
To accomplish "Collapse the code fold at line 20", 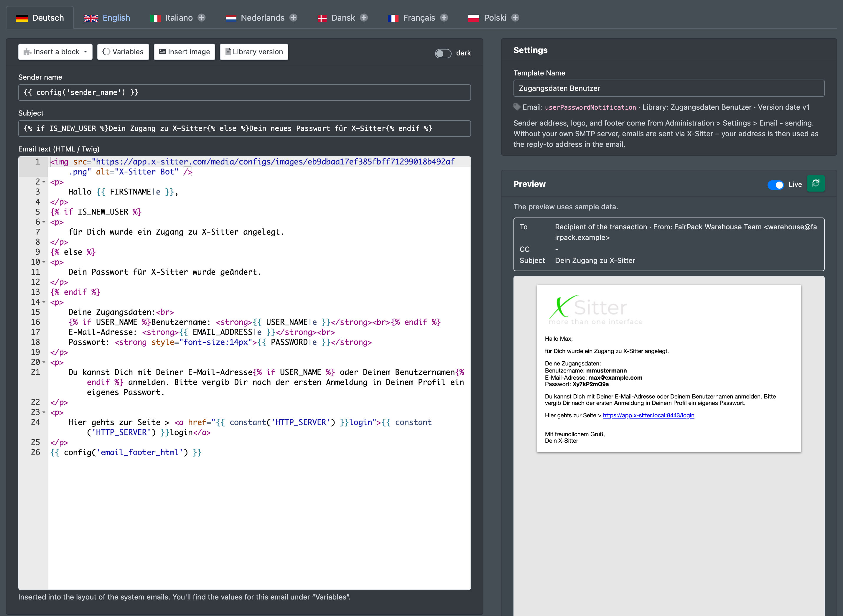I will pos(44,362).
